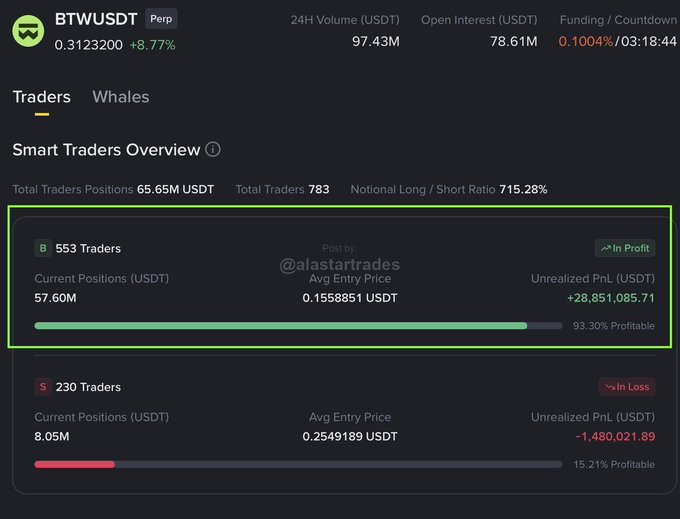Click the red S sell badge
The width and height of the screenshot is (680, 519).
43,387
